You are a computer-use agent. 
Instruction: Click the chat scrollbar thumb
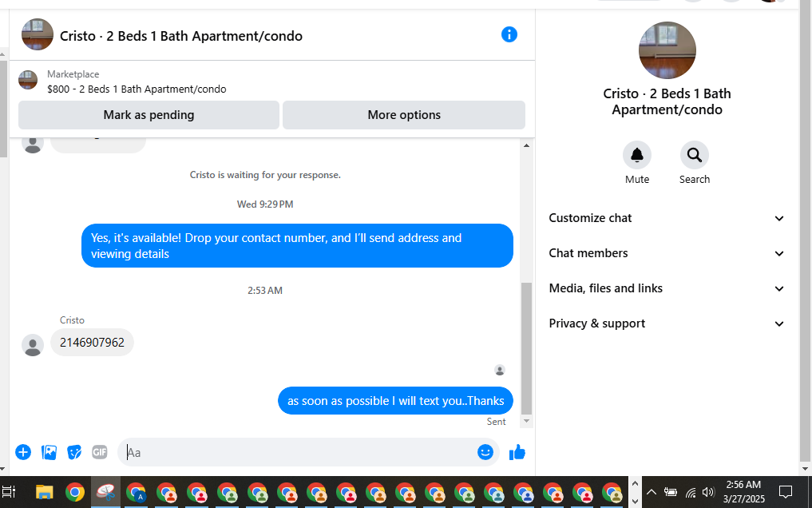point(526,348)
